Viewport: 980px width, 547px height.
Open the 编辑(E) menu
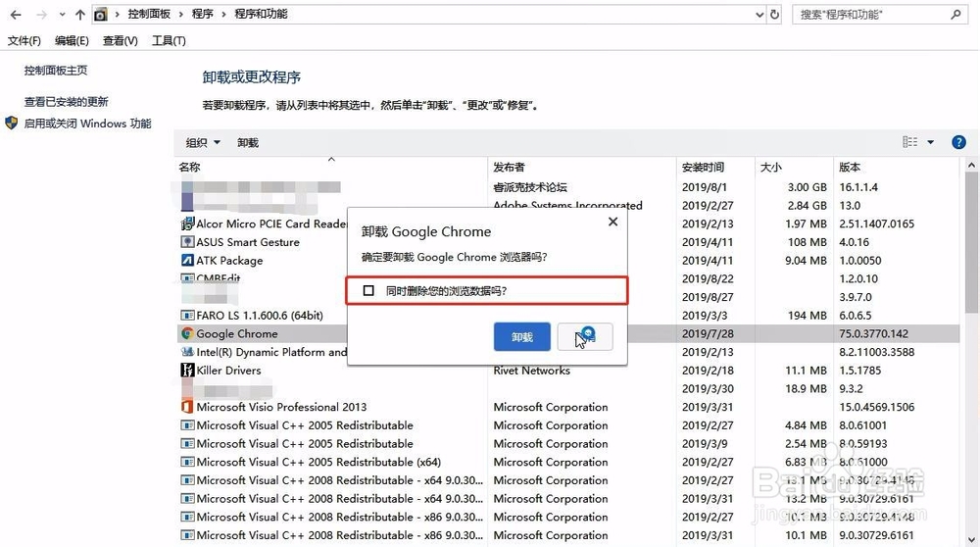72,40
